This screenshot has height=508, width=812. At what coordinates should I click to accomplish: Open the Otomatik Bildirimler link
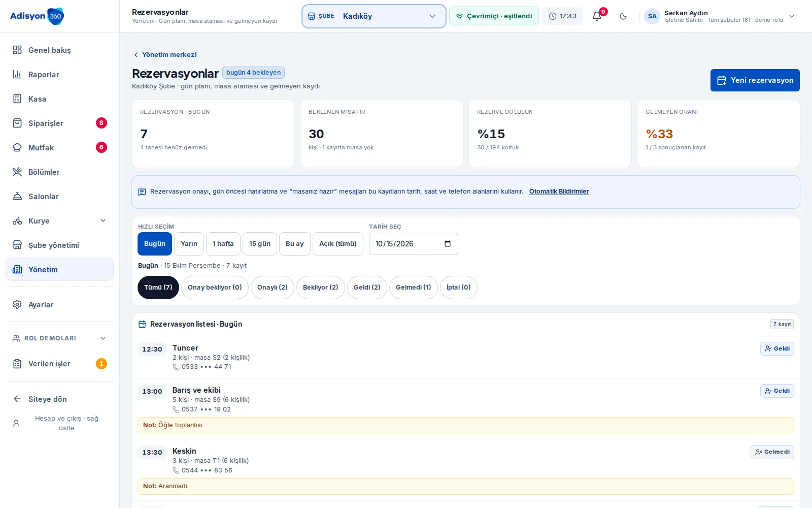(x=559, y=192)
